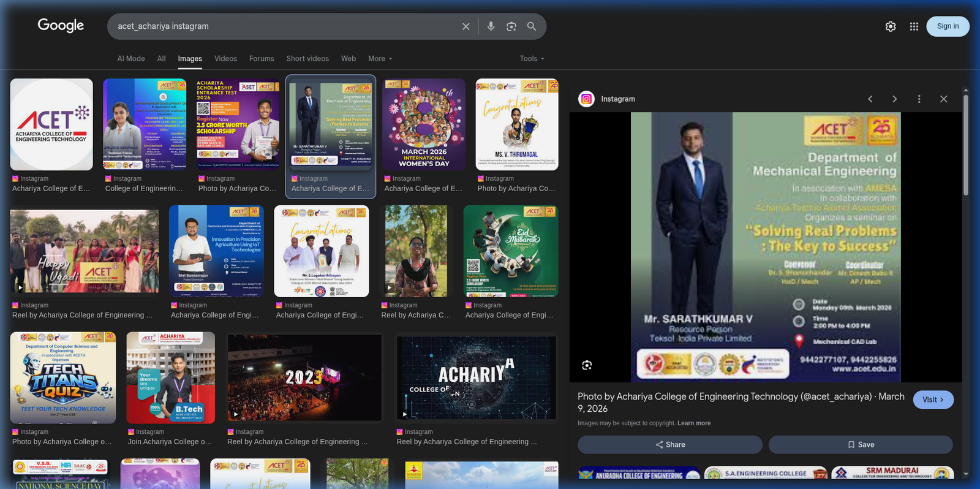The width and height of the screenshot is (980, 489).
Task: Open the Happy Ugadi reel thumbnail
Action: pos(85,251)
